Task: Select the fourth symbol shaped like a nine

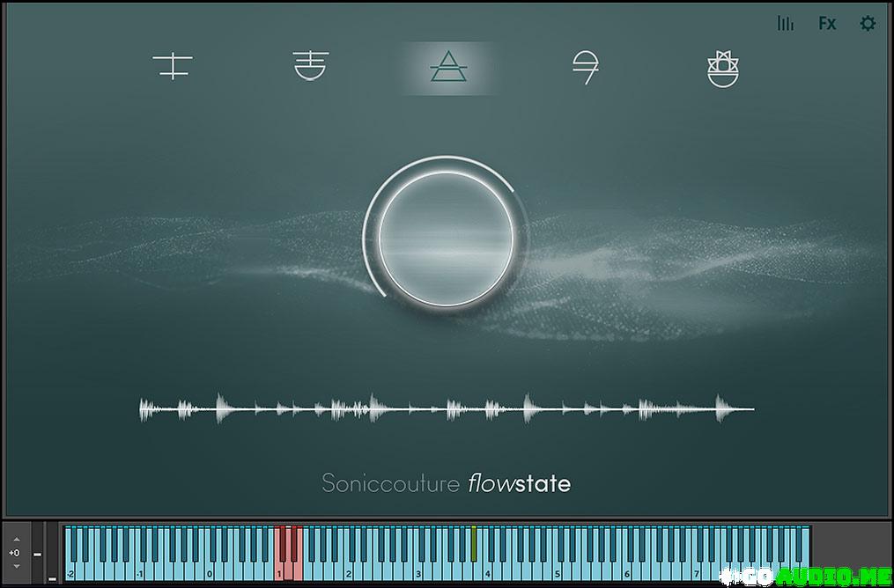Action: point(583,68)
